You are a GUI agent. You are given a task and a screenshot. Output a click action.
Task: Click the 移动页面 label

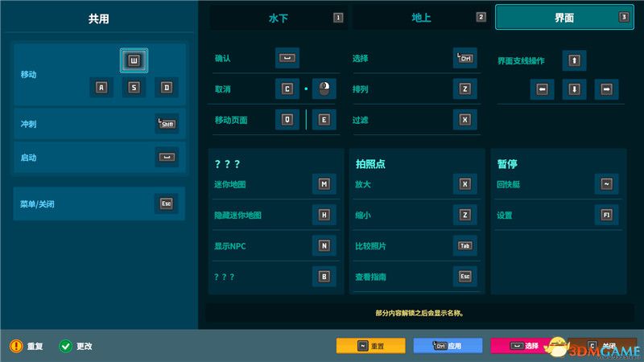pyautogui.click(x=231, y=120)
